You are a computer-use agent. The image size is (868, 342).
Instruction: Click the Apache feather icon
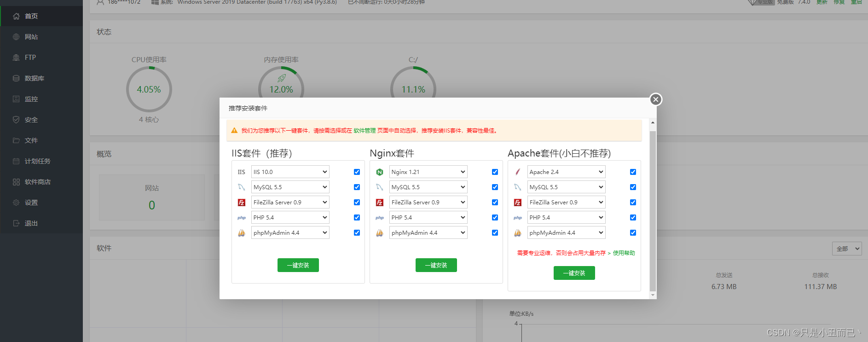click(x=518, y=172)
